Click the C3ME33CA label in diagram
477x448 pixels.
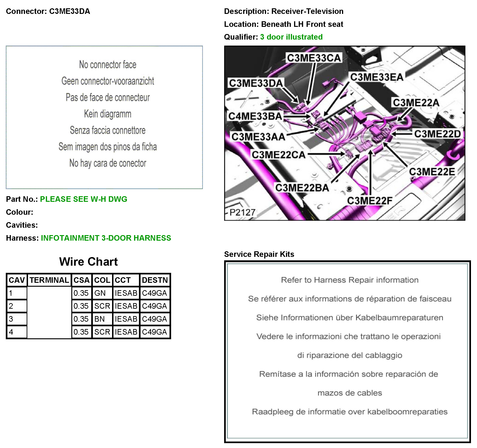tap(314, 58)
